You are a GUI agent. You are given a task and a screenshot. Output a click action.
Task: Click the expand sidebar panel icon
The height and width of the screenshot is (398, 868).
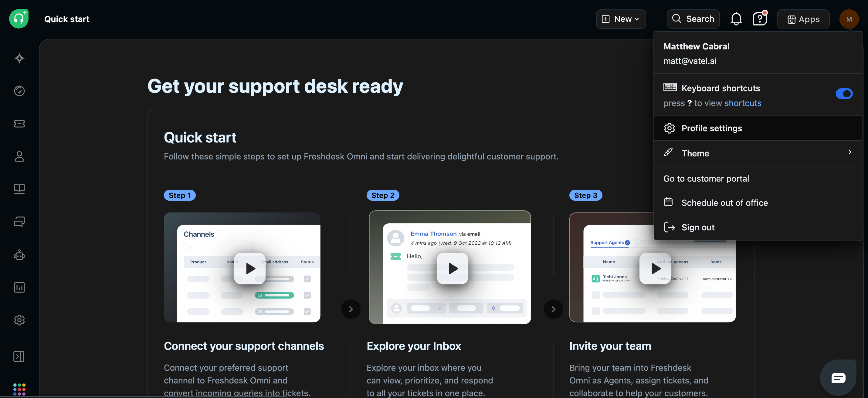point(19,356)
